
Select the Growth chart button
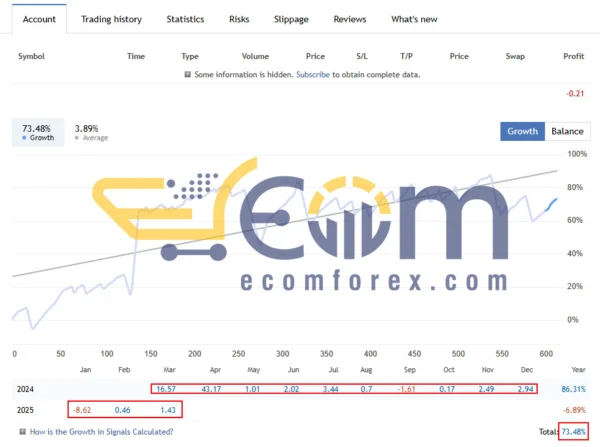(522, 131)
